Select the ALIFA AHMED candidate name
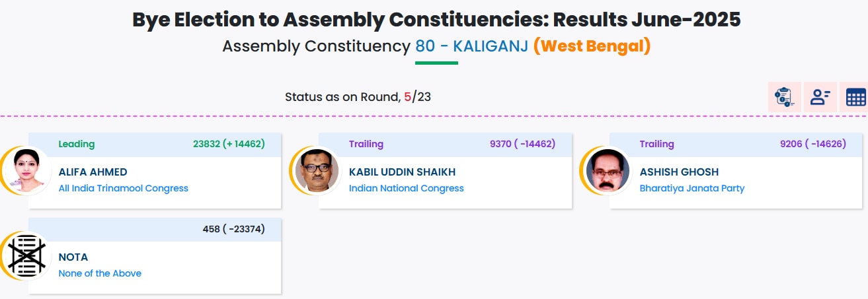 (93, 172)
